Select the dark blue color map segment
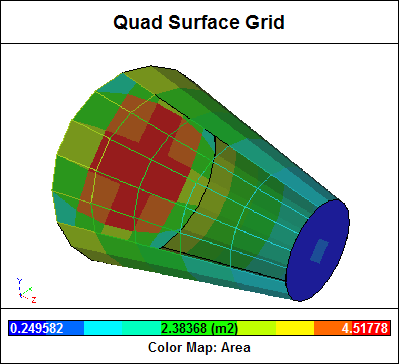Image resolution: width=399 pixels, height=364 pixels. point(46,328)
